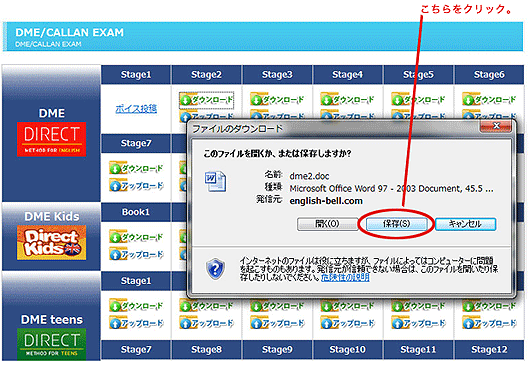
Task: Open the 危険性の説明 risk explanation link
Action: point(345,278)
